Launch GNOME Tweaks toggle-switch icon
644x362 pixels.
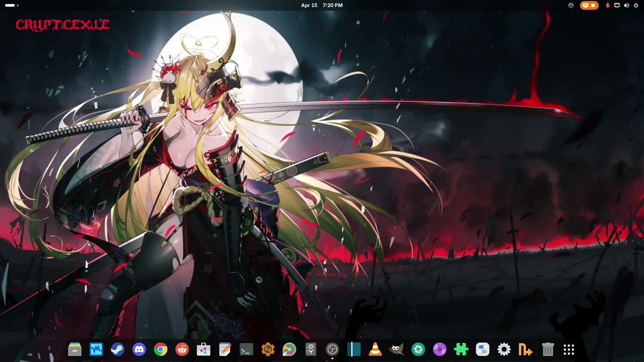click(482, 349)
